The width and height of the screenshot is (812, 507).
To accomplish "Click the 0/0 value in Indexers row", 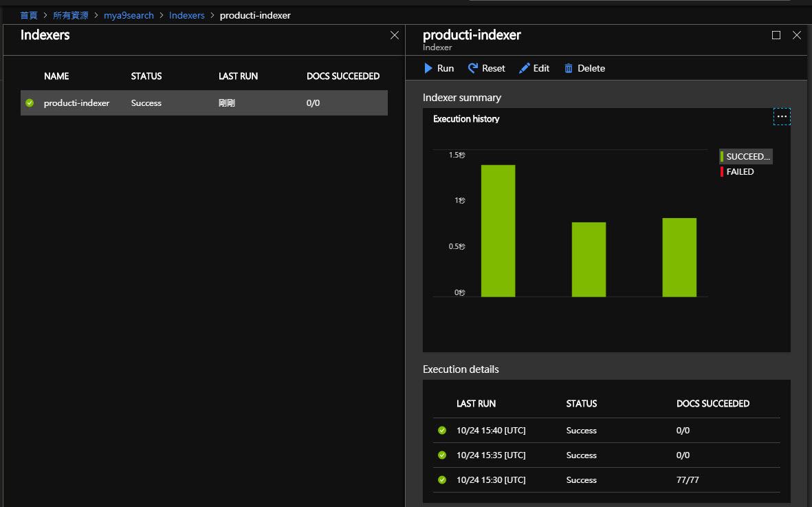I will pyautogui.click(x=313, y=103).
